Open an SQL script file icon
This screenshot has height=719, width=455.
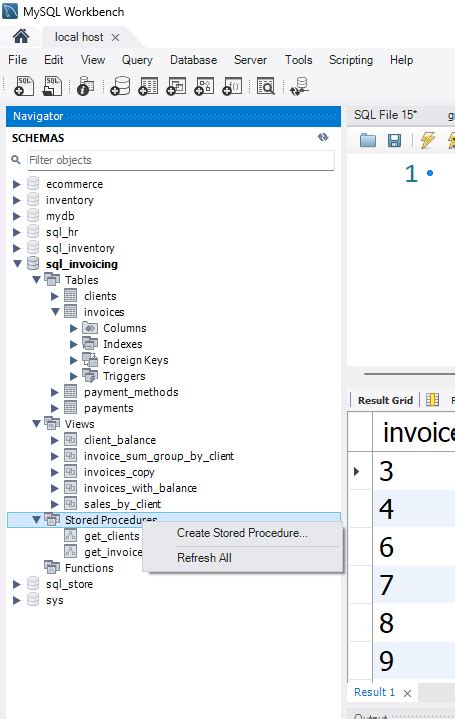pos(52,86)
